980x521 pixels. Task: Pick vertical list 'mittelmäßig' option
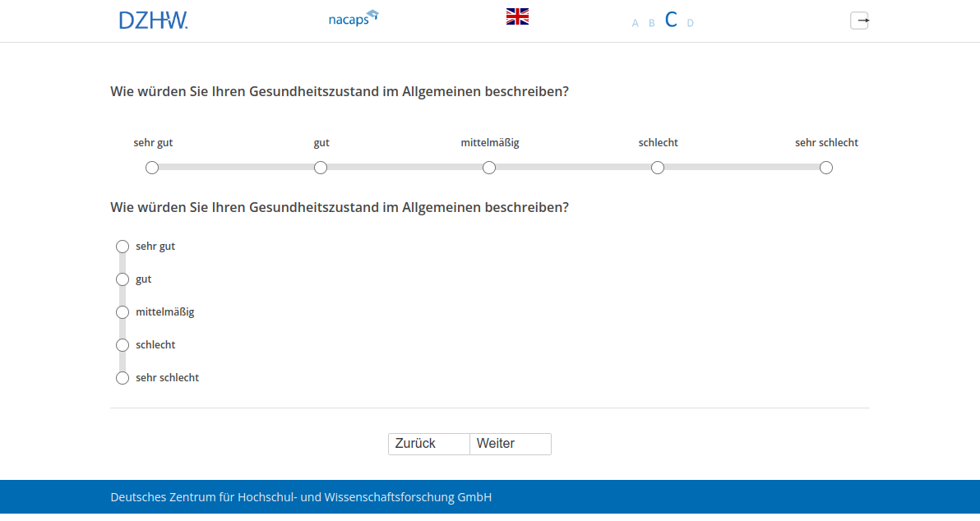coord(122,312)
